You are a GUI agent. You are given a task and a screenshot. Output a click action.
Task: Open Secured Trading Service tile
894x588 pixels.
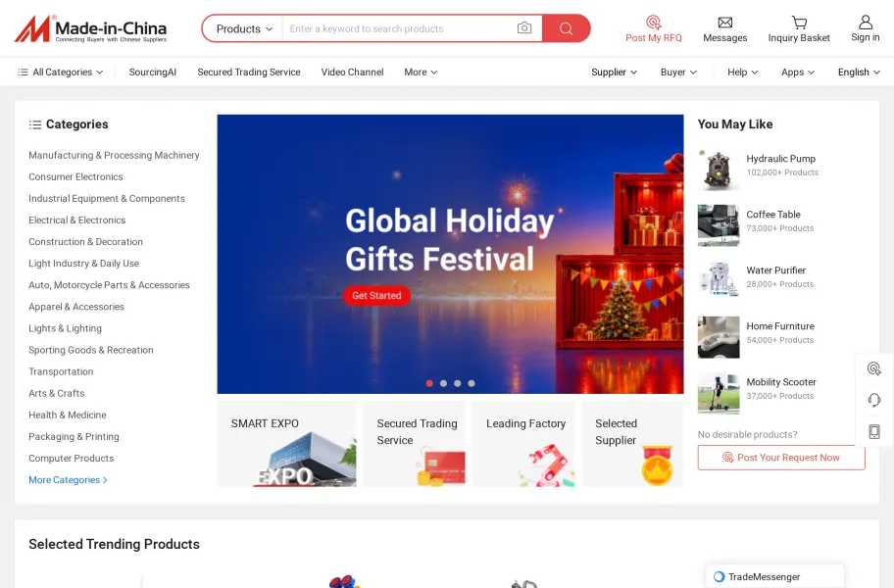click(415, 444)
